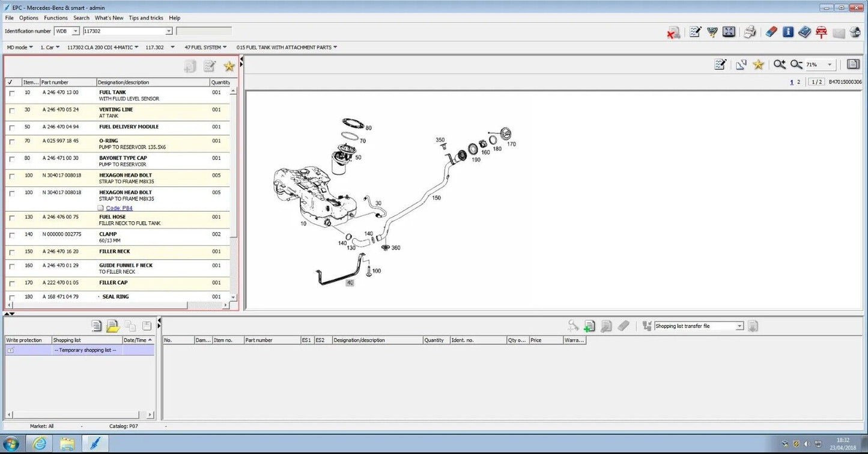The image size is (868, 454).
Task: Click the red-and-blue eraser icon
Action: point(771,32)
